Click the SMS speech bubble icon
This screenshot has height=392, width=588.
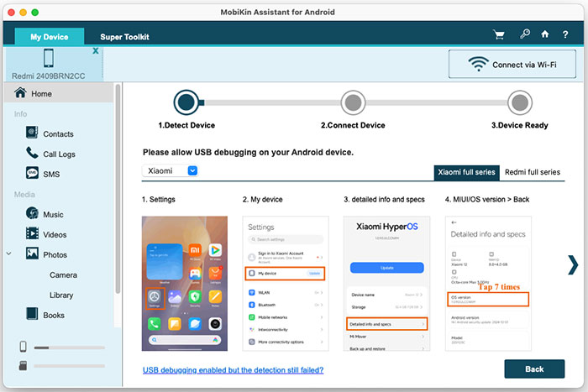coord(32,173)
